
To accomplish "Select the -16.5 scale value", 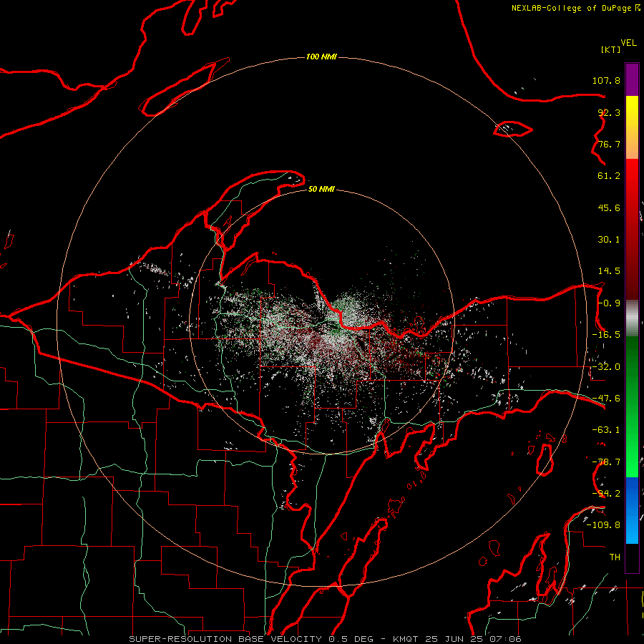I will click(606, 335).
